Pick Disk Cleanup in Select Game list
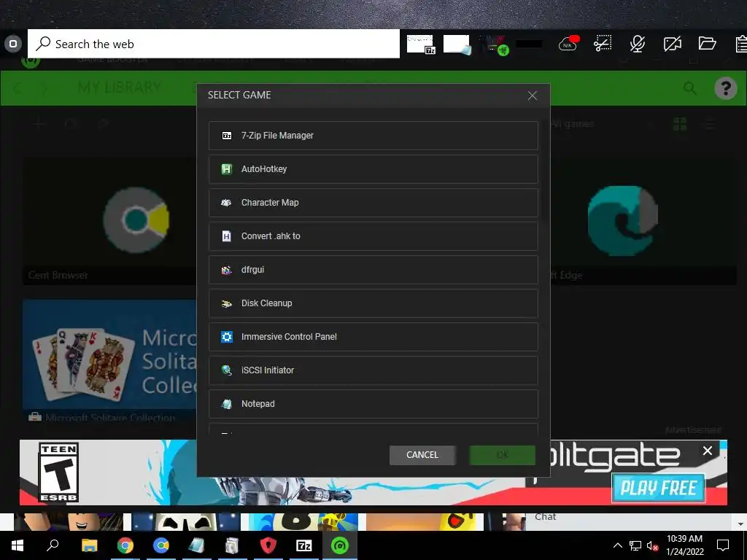Screen dimensions: 747x560 (373, 303)
